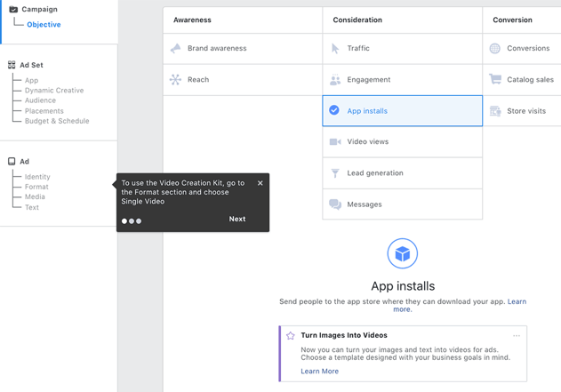Viewport: 561px width, 392px height.
Task: Open the three-dot menu on the video tip card
Action: [x=517, y=335]
